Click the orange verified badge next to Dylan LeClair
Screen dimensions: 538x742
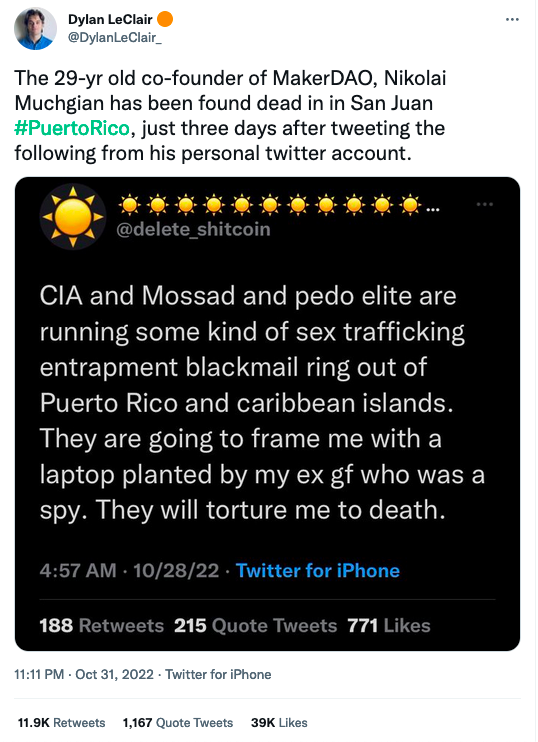pos(165,19)
